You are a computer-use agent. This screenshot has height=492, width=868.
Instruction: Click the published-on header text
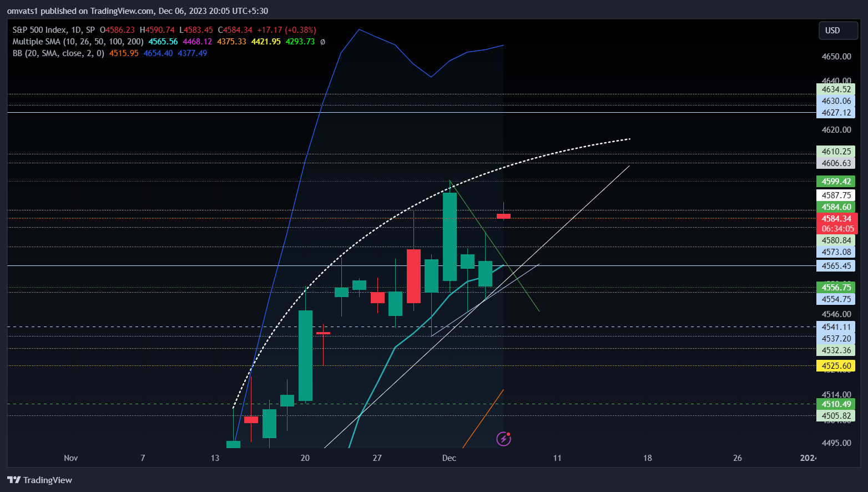tap(138, 11)
